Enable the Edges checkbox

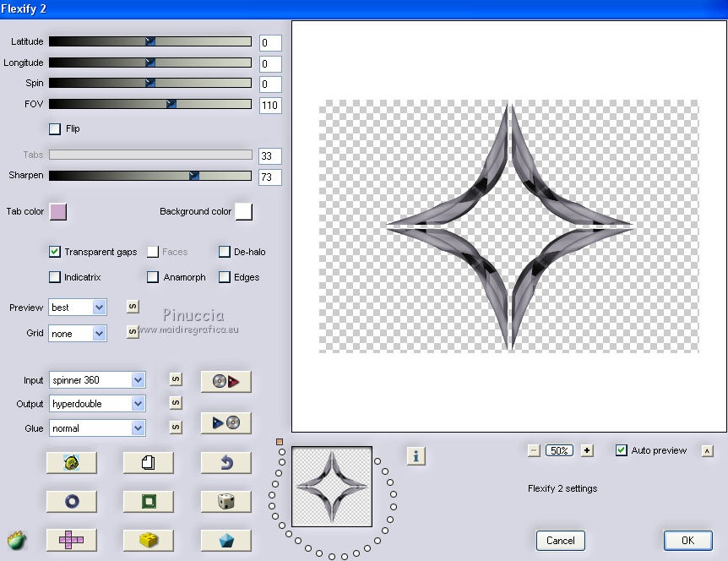pyautogui.click(x=225, y=277)
